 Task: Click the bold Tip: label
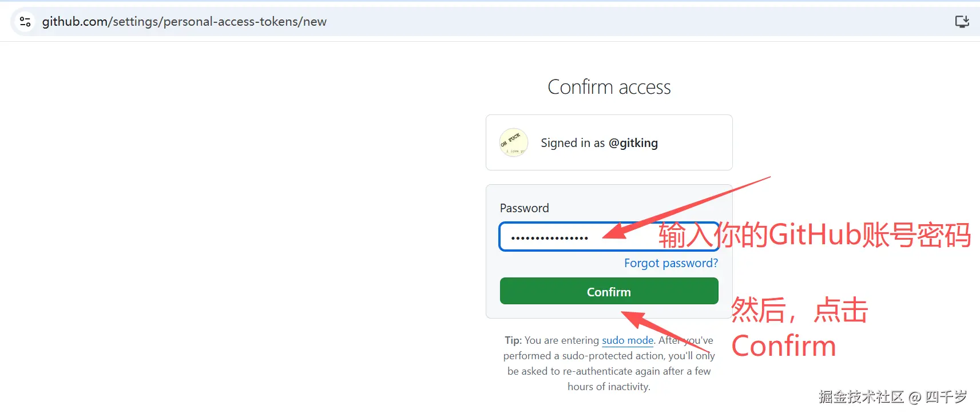pos(513,340)
